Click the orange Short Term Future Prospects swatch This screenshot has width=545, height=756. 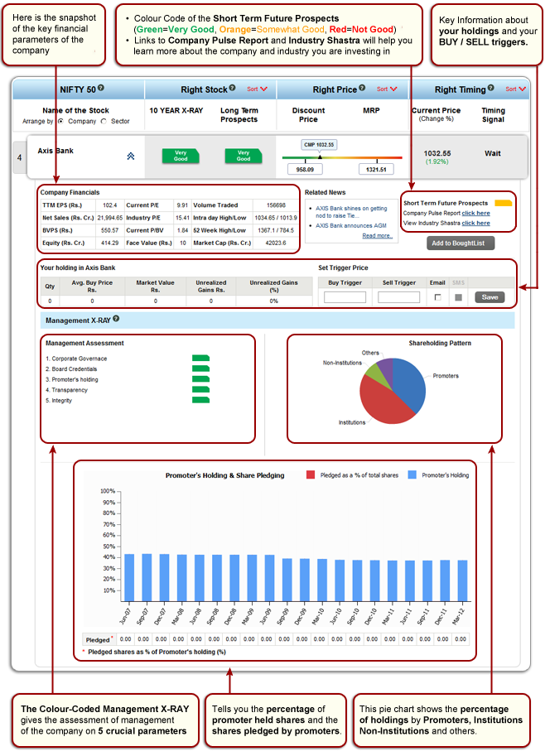point(503,202)
